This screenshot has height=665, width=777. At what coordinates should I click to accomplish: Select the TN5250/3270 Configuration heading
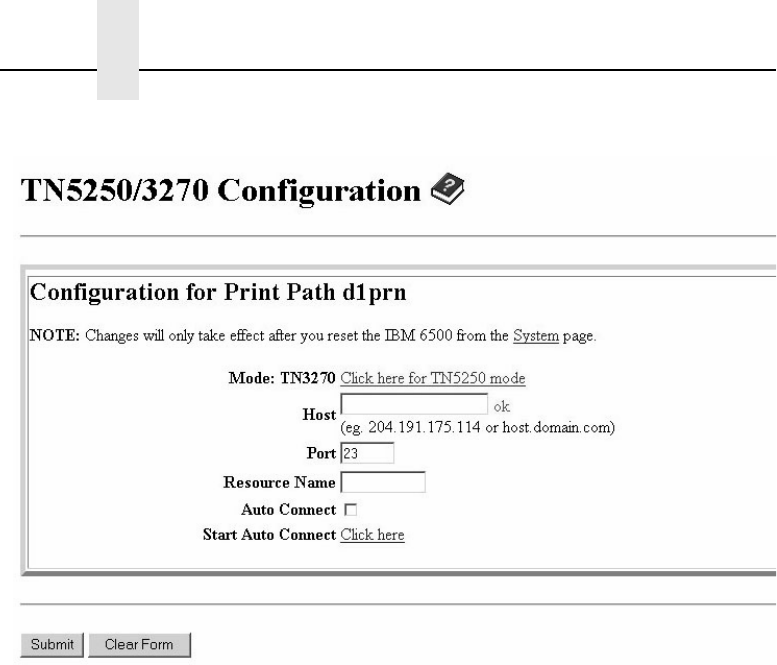[221, 190]
